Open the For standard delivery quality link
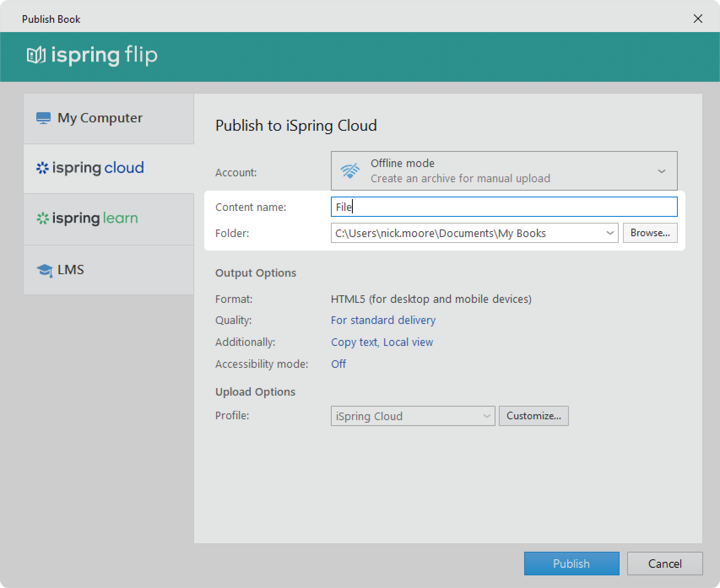The image size is (720, 588). (x=383, y=320)
